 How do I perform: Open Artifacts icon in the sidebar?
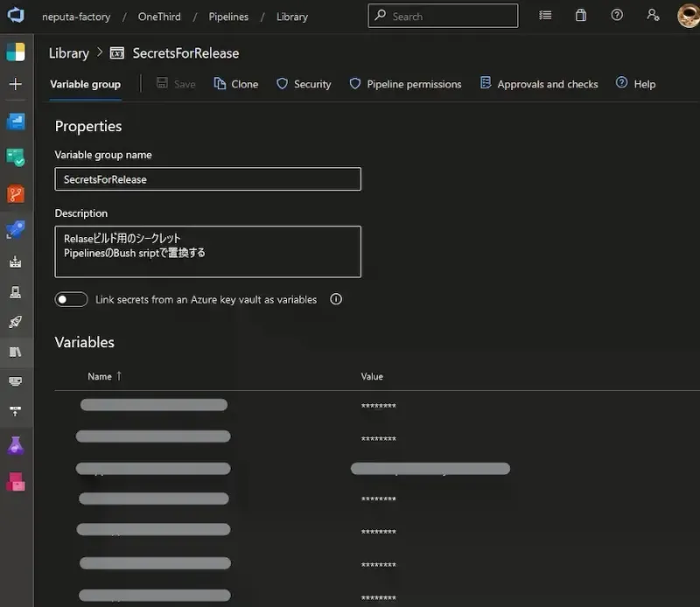coord(16,482)
